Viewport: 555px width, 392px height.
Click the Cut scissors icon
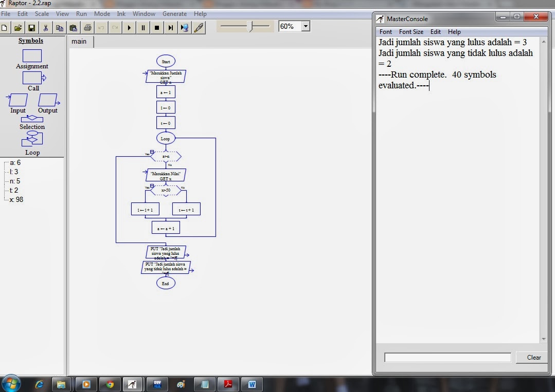[46, 28]
